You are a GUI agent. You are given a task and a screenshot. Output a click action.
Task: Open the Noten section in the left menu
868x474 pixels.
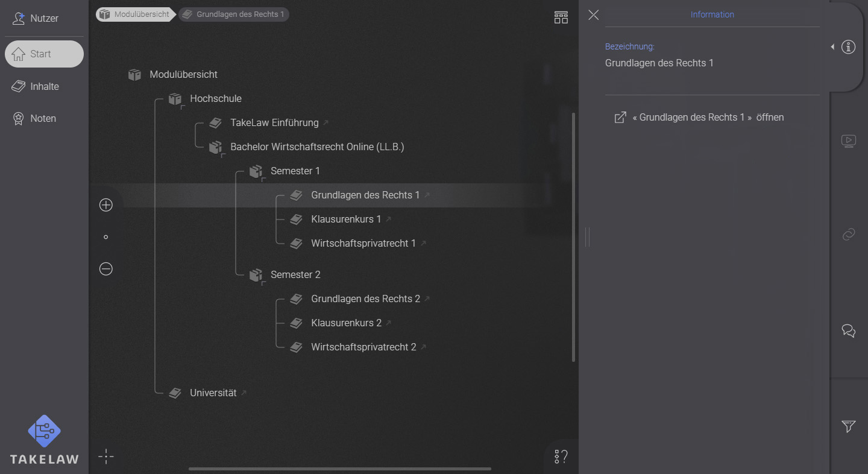(43, 118)
